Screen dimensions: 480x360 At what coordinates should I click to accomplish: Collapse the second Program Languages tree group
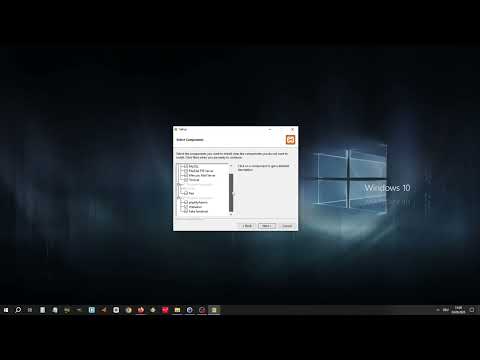tap(179, 198)
